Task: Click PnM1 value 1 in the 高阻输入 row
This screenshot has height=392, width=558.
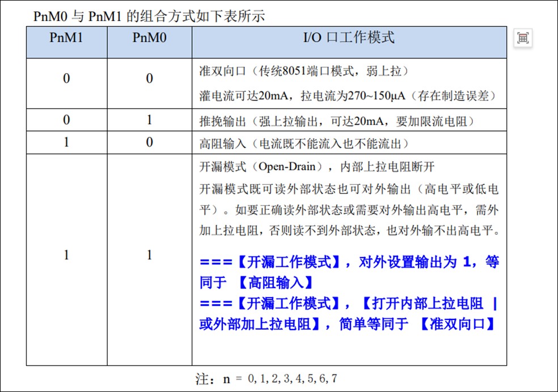Action: 66,142
